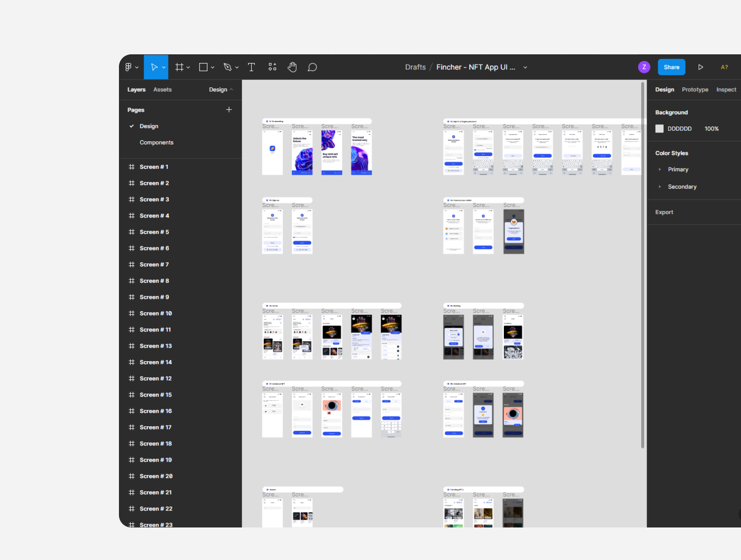Select the Text tool
The image size is (741, 560).
pyautogui.click(x=251, y=67)
